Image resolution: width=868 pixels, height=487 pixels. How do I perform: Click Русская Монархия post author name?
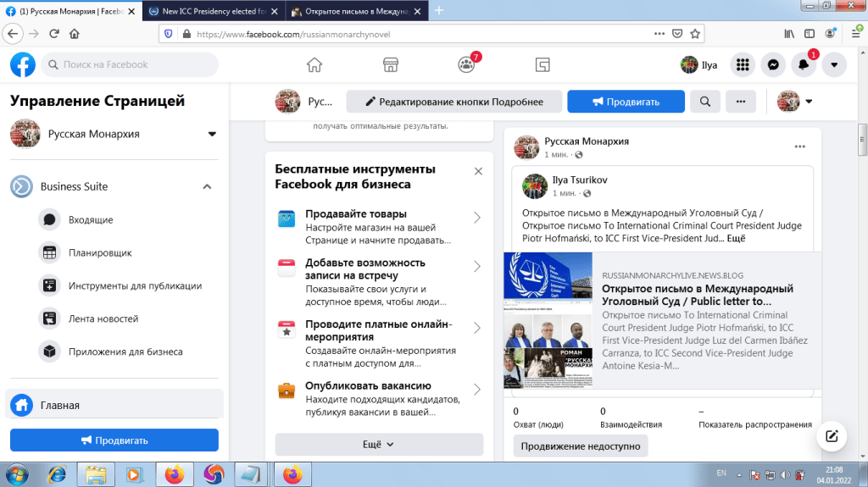(587, 141)
